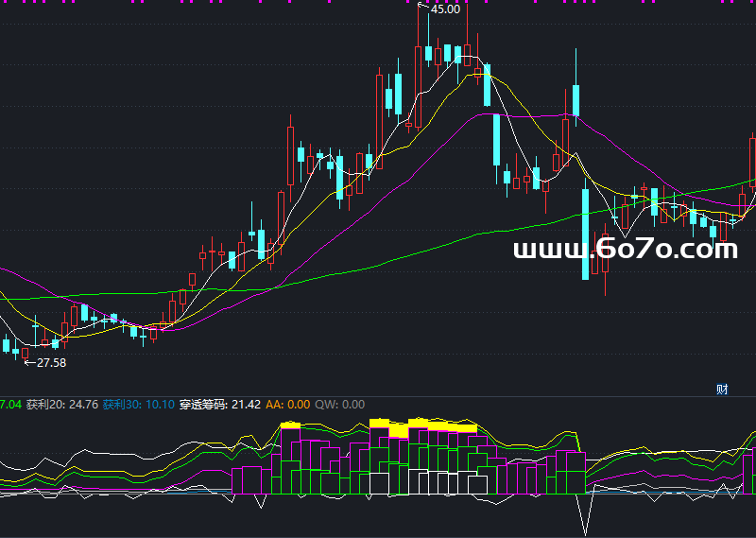Viewport: 756px width, 538px height.
Task: Select the 27.58 lowest price label
Action: tap(51, 362)
